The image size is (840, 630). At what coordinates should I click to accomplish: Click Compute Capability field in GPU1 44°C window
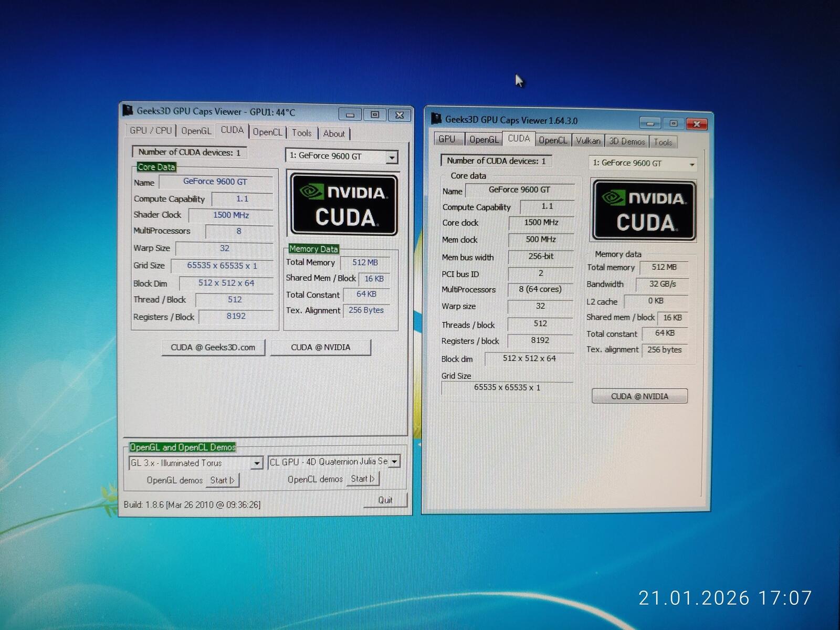pyautogui.click(x=243, y=199)
